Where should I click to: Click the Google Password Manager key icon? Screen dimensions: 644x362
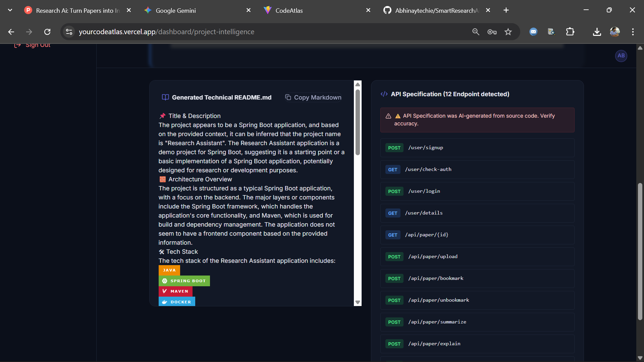(491, 32)
